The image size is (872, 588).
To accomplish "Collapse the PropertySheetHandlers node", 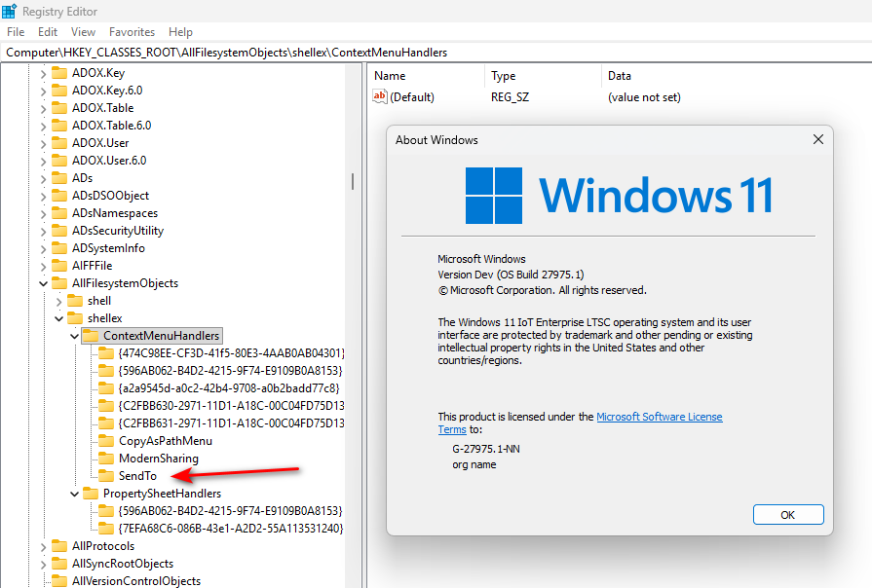I will tap(74, 494).
